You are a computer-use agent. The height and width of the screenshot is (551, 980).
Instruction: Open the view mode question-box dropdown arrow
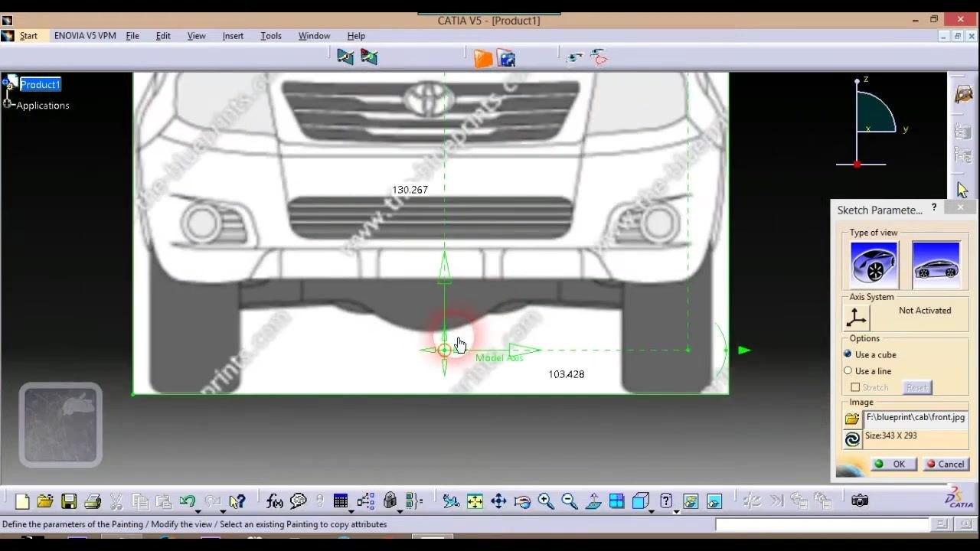676,510
